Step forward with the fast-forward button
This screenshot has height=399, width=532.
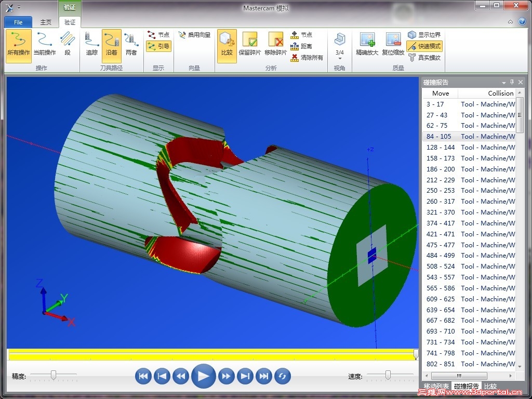coord(227,376)
